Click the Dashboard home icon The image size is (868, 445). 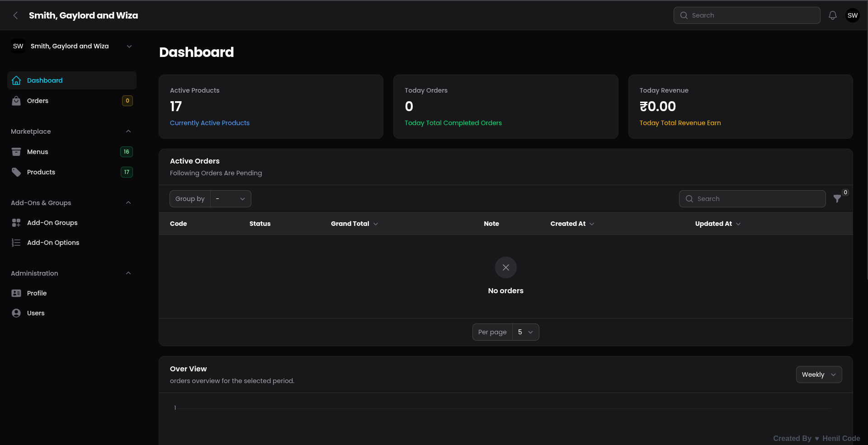16,80
